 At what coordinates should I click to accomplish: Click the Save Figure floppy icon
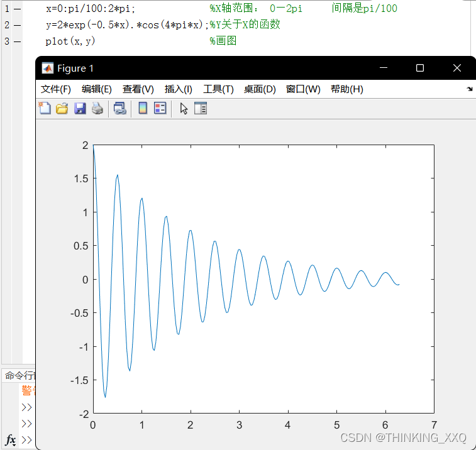80,108
